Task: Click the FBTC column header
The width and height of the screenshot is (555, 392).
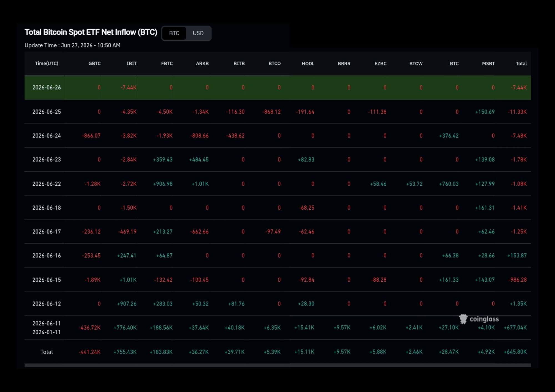Action: pos(167,63)
